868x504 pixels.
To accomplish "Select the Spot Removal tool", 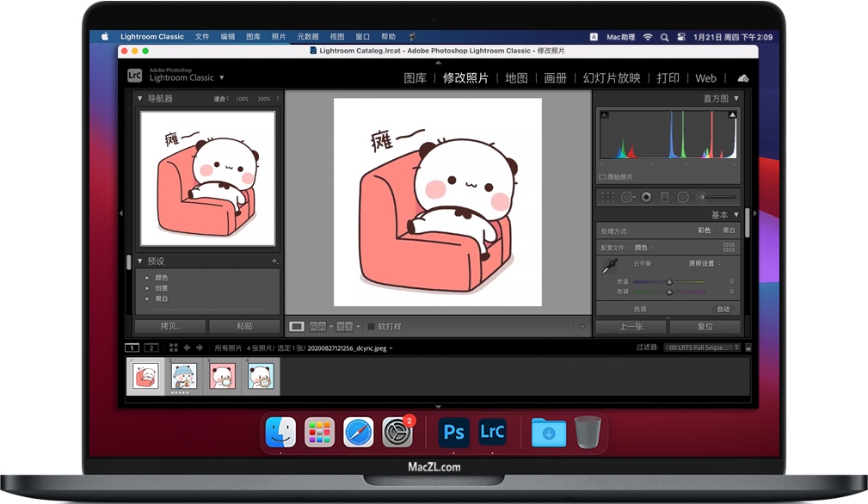I will 628,197.
